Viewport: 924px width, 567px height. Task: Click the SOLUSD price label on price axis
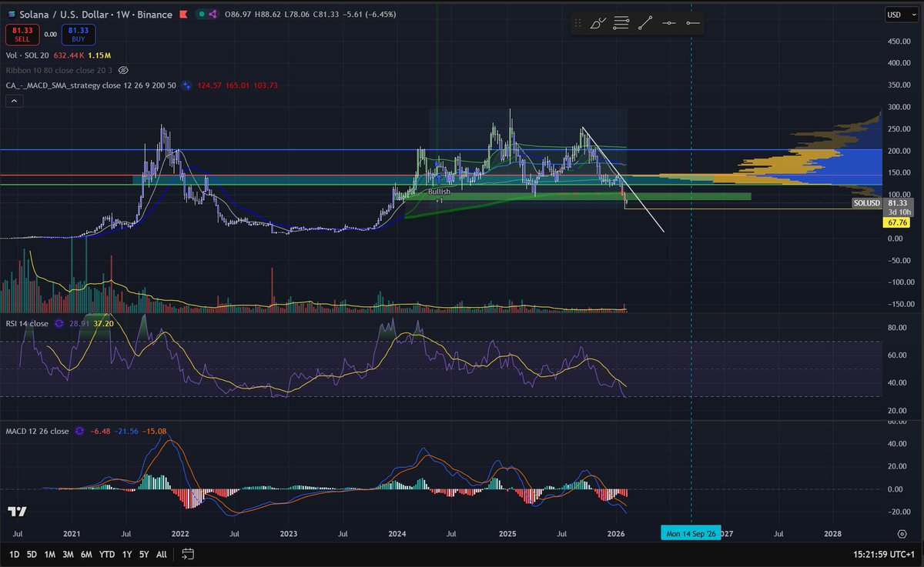(x=866, y=204)
